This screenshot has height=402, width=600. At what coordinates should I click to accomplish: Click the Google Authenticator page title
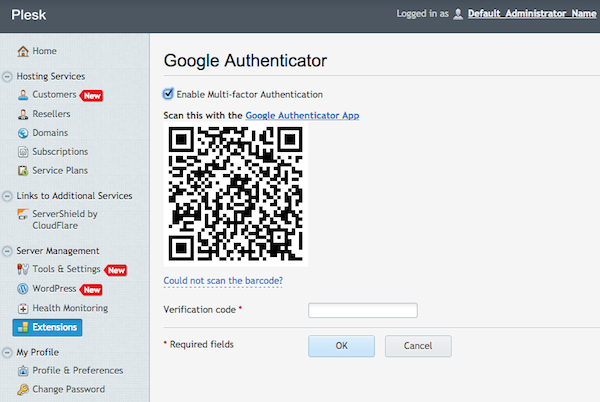tap(245, 61)
